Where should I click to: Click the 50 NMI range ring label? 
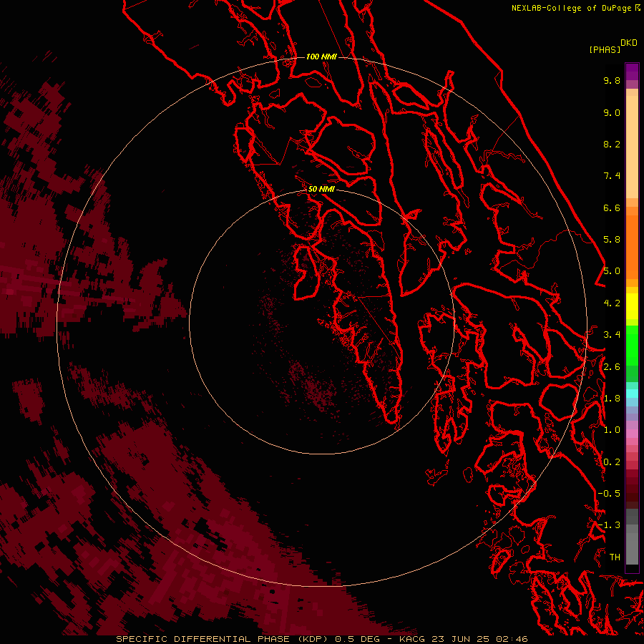pos(321,189)
